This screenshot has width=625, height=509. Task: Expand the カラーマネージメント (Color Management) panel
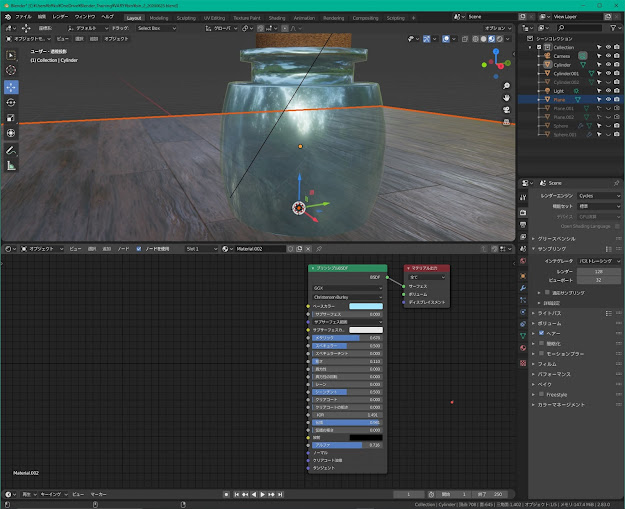[560, 405]
